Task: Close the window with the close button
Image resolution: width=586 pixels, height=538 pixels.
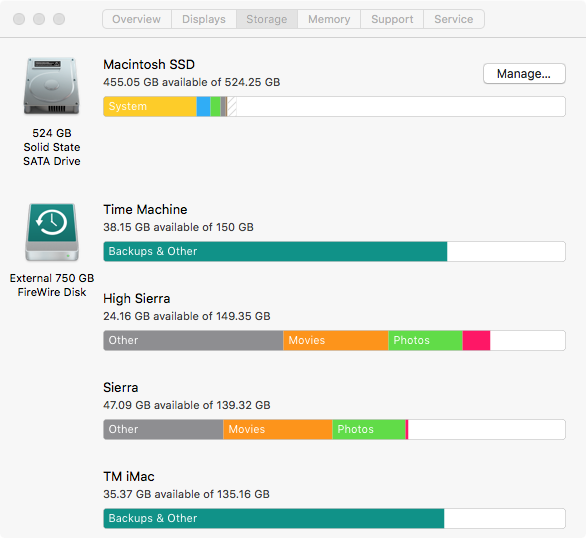Action: click(19, 19)
